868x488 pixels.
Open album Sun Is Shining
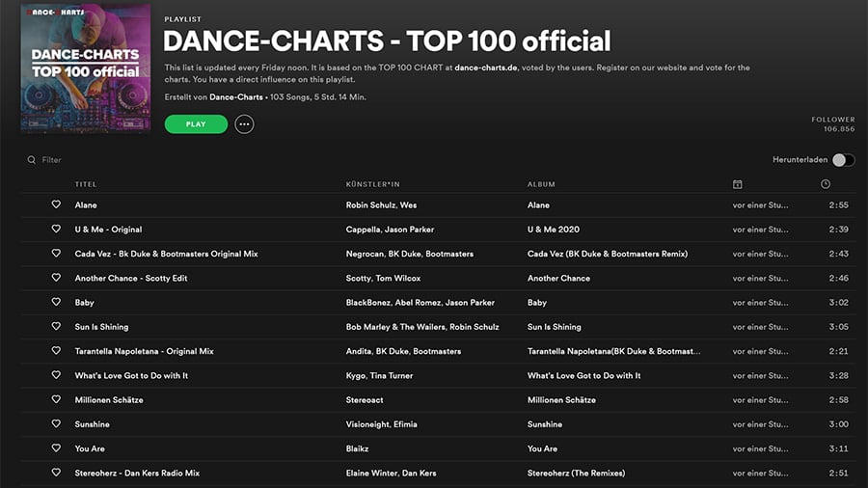tap(555, 326)
